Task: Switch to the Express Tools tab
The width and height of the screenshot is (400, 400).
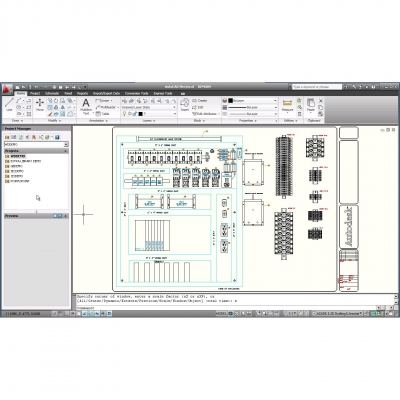Action: tap(163, 93)
